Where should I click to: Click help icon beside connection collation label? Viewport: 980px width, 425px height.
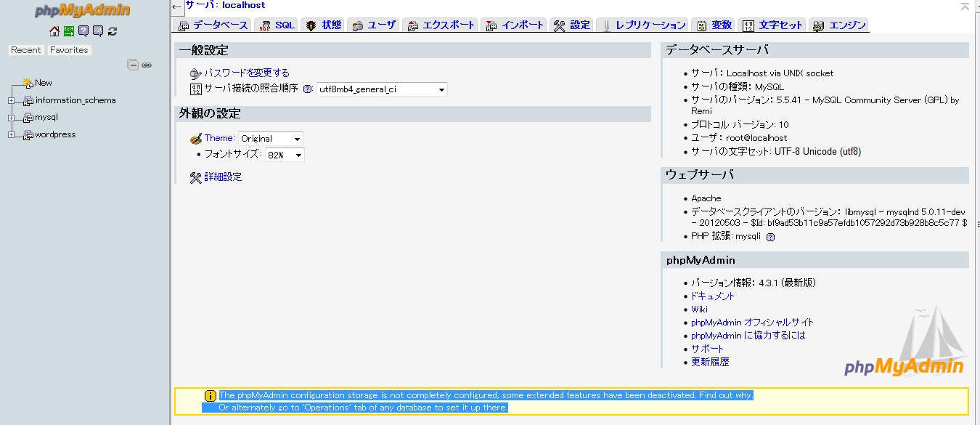pyautogui.click(x=307, y=89)
